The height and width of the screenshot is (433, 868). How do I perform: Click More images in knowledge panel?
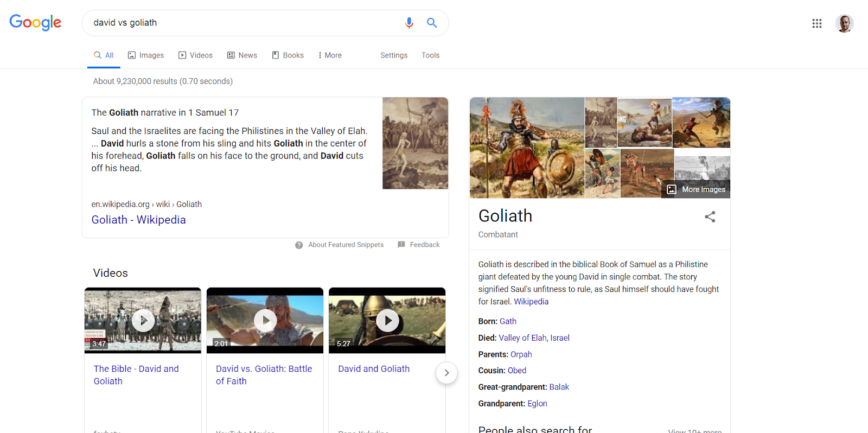[x=696, y=189]
